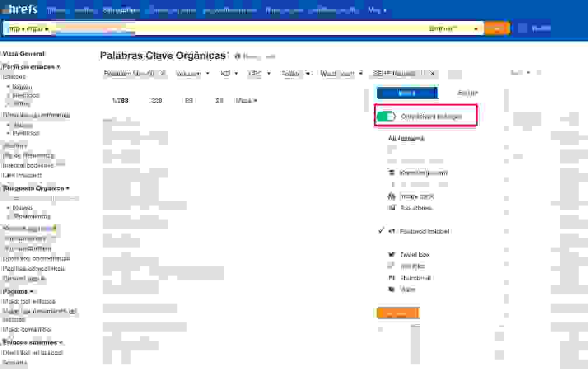588x369 pixels.
Task: Click the orange Apply button in SERP panel
Action: coord(398,313)
